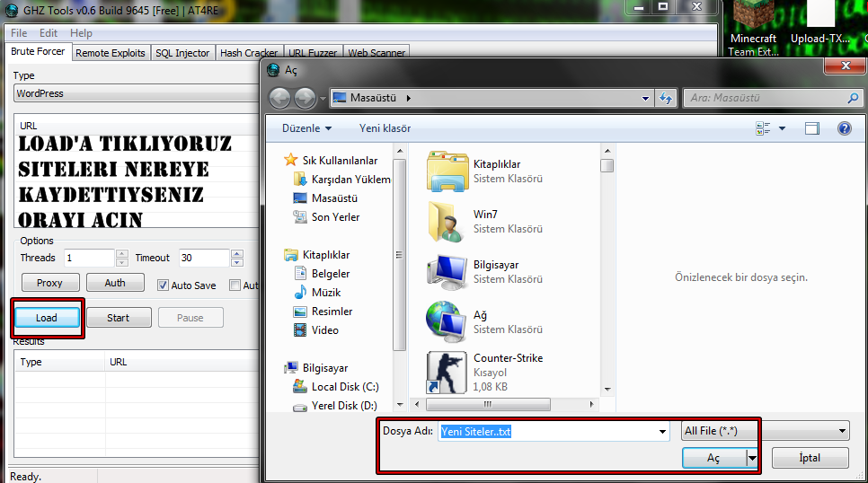Select the Bilgisayar Sistem Klasörü icon in the file list
868x483 pixels.
click(x=447, y=272)
